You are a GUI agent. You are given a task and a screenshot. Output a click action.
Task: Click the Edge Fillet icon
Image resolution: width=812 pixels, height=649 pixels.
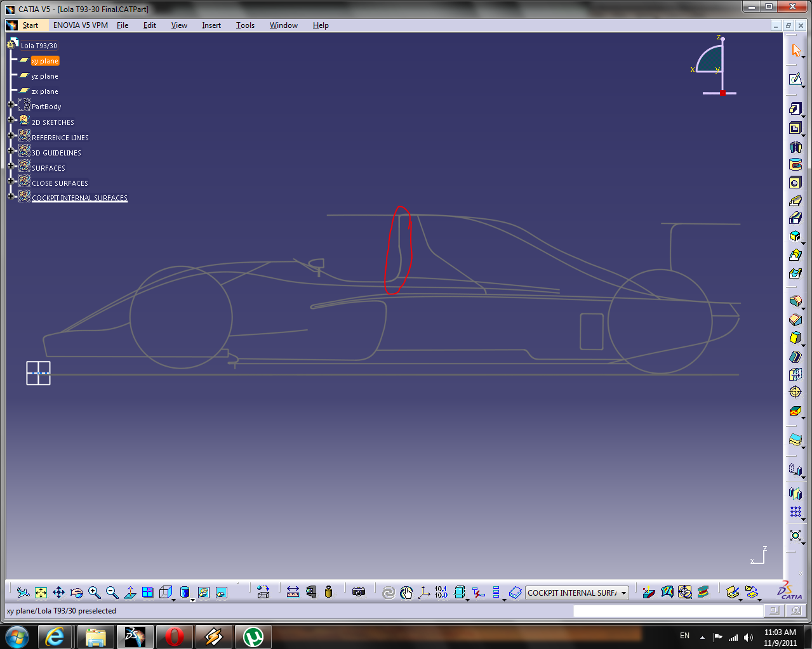(795, 301)
